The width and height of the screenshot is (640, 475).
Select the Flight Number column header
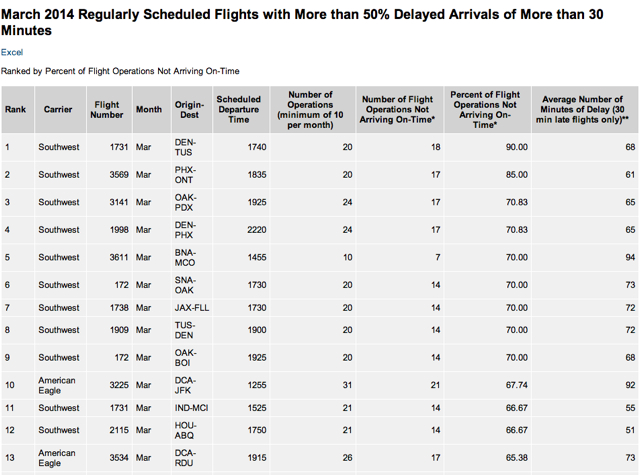[x=109, y=109]
